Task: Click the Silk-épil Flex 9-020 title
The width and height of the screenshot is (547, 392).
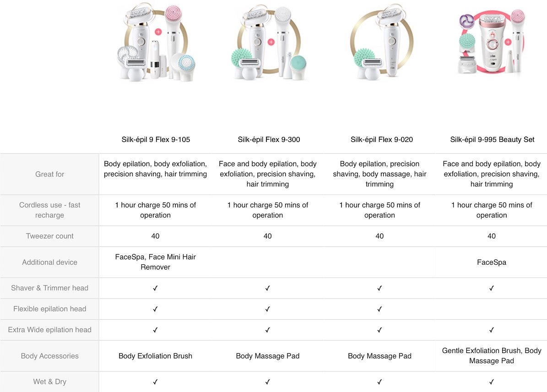Action: (381, 140)
